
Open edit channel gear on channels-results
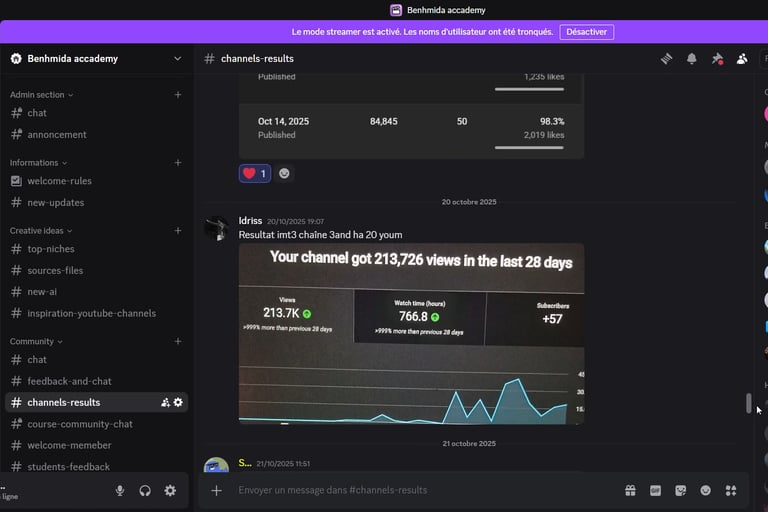(178, 402)
